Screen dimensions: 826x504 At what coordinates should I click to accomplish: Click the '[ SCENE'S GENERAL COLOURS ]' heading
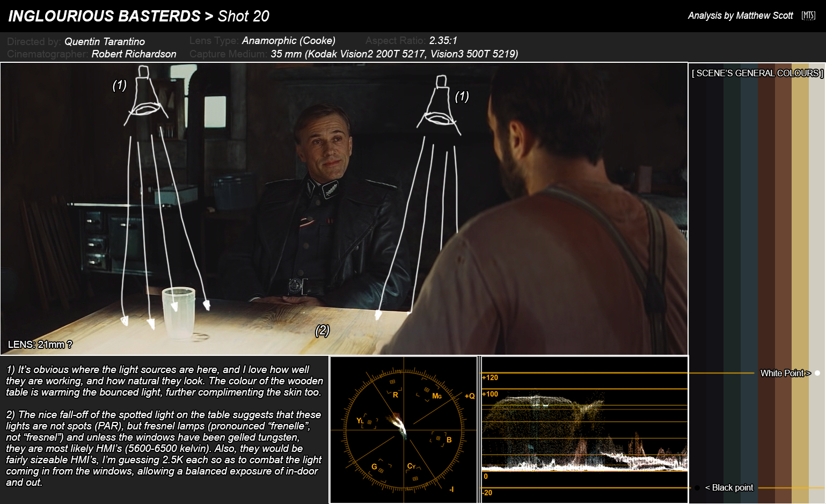tap(757, 73)
